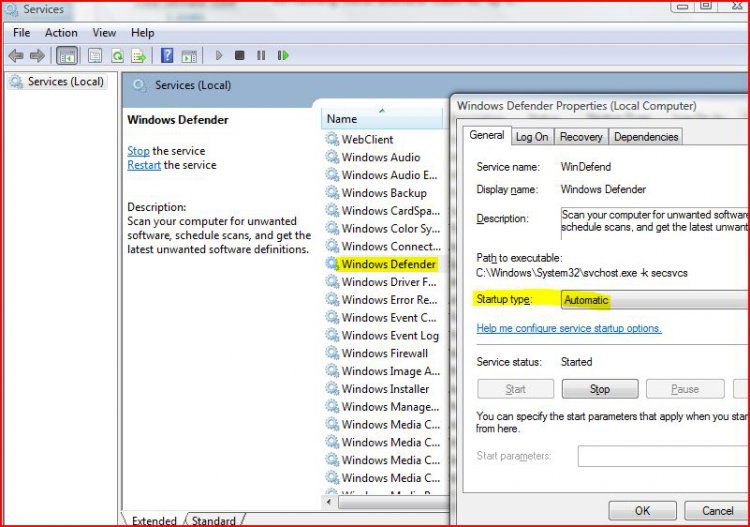
Task: Click the blue Help toolbar icon
Action: pyautogui.click(x=167, y=55)
